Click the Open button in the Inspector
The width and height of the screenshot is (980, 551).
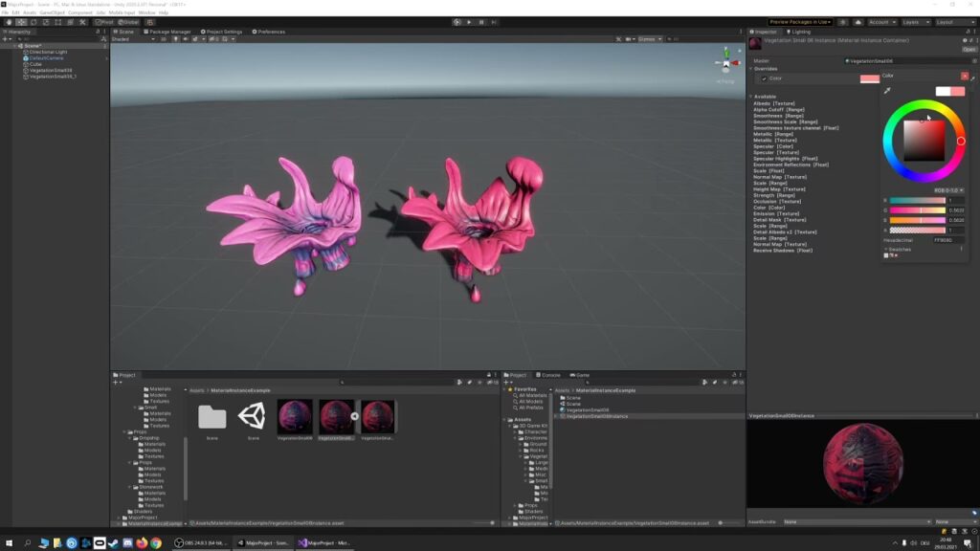[x=969, y=49]
